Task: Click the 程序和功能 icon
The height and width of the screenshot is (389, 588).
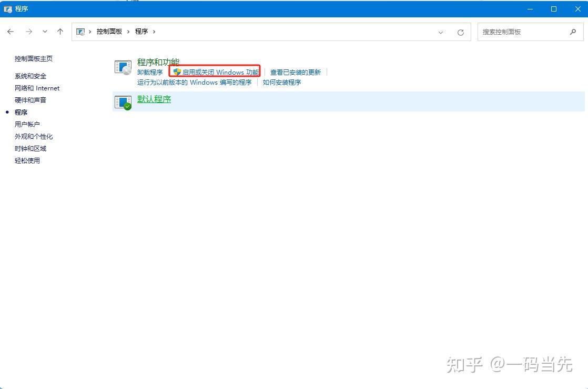Action: coord(123,67)
